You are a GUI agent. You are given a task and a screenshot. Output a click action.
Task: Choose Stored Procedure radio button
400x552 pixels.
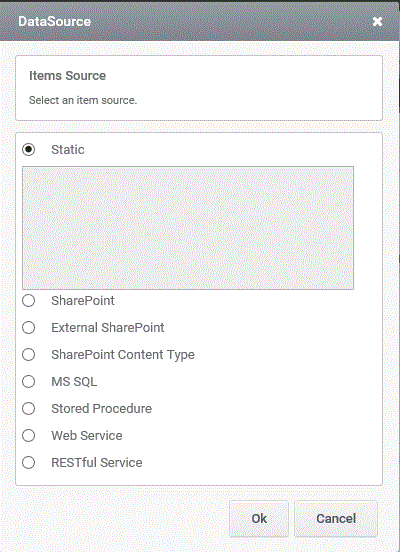[x=29, y=409]
